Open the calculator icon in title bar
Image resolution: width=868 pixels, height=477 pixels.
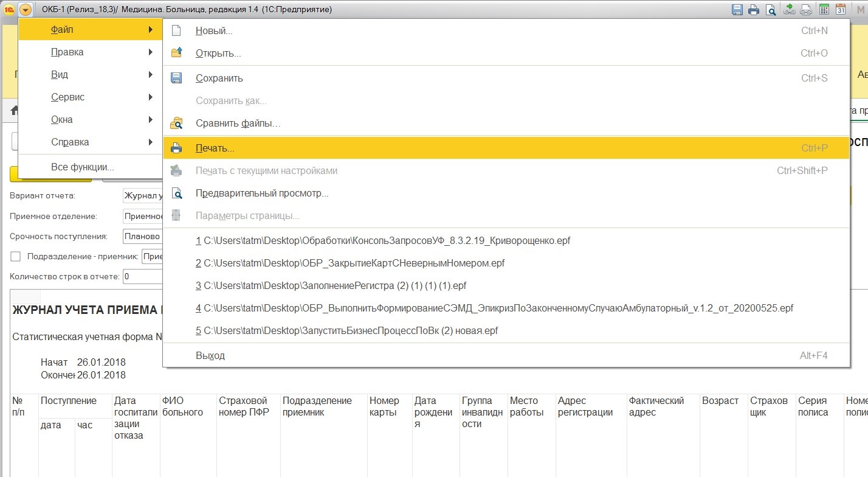pyautogui.click(x=824, y=10)
